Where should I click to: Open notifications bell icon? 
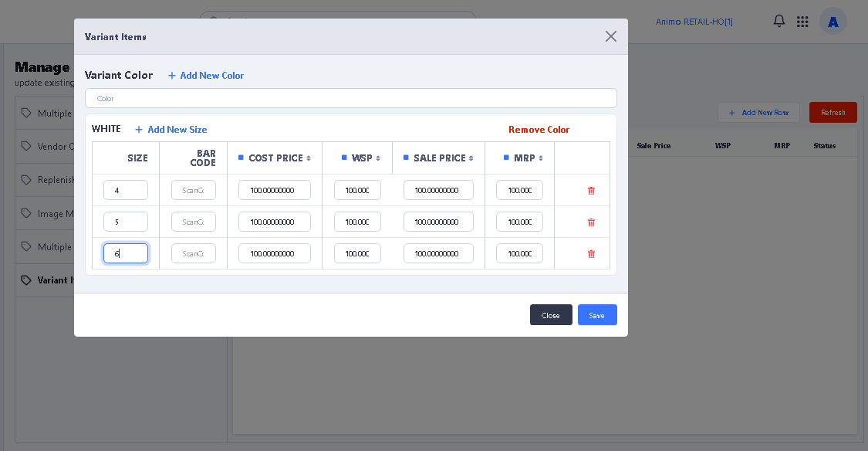pyautogui.click(x=778, y=21)
